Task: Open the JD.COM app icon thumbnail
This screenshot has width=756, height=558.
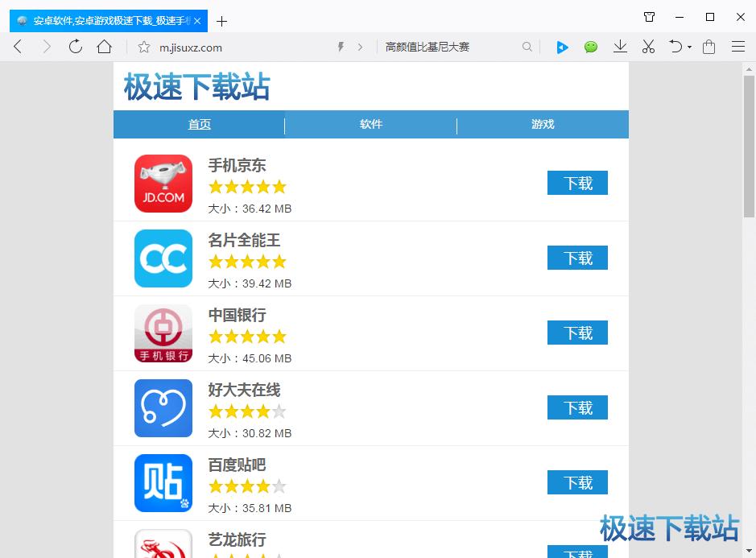Action: (163, 183)
